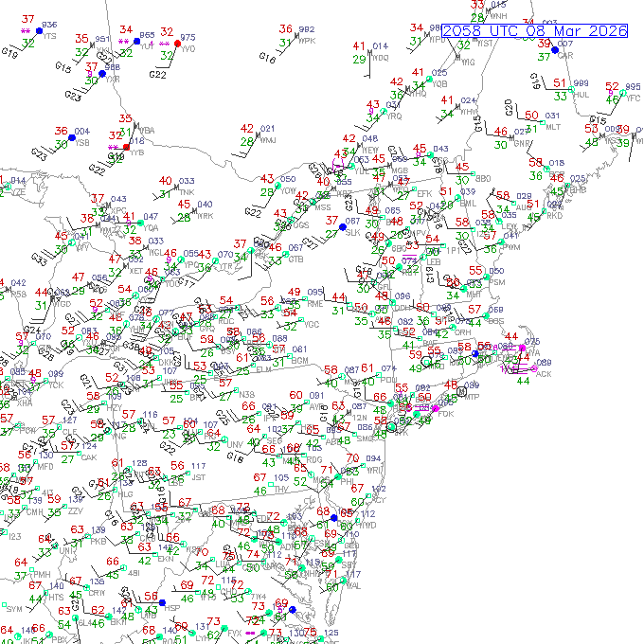Screen dimensions: 644x644
Task: Click the magenta station circle at ACK
Action: 534,368
